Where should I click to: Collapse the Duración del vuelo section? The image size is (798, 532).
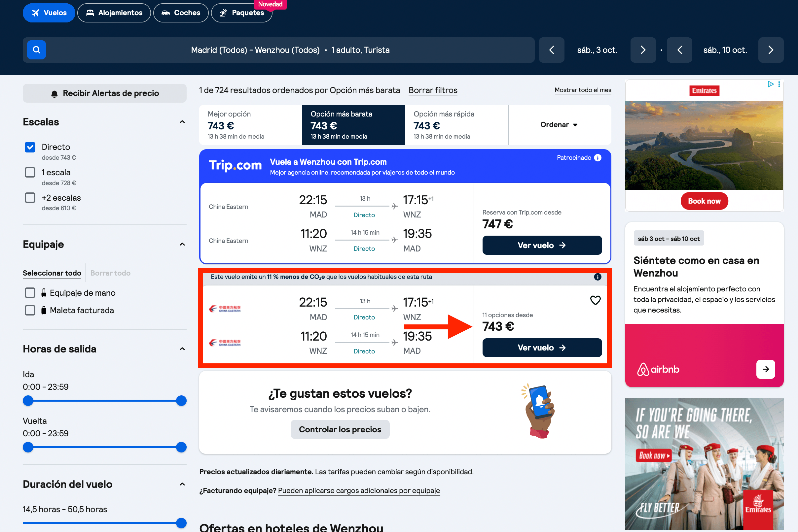(182, 484)
